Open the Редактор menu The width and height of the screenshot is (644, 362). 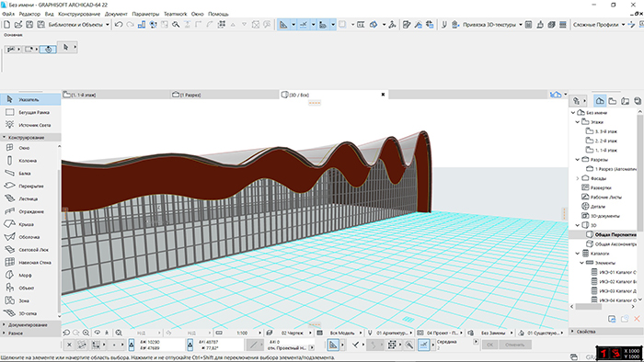click(x=29, y=14)
